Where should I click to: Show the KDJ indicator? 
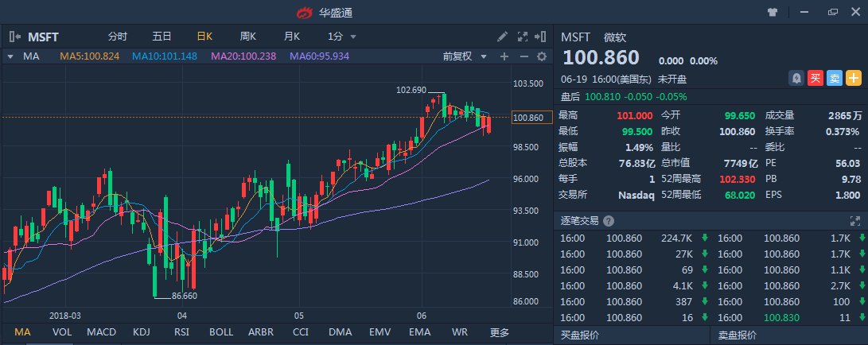pyautogui.click(x=141, y=332)
